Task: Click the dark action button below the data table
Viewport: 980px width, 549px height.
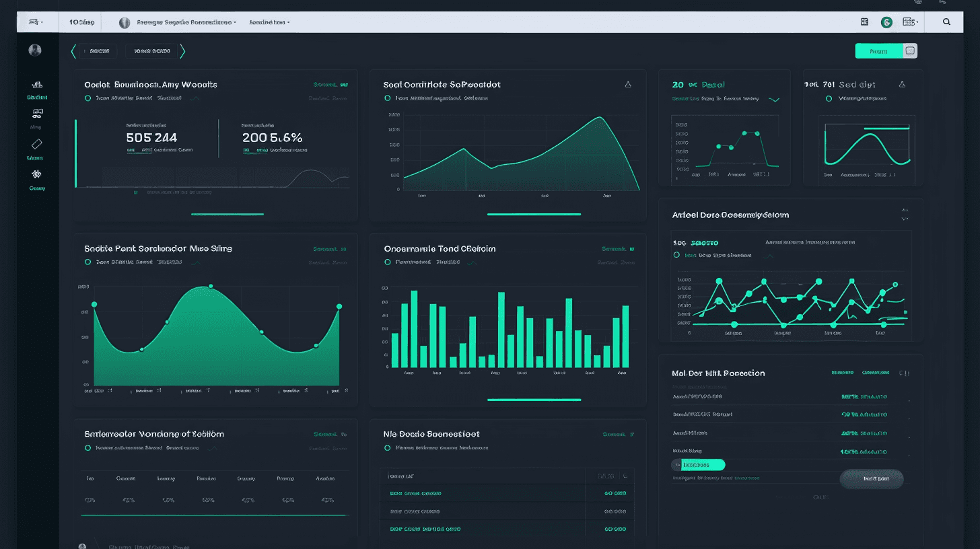Action: click(871, 479)
